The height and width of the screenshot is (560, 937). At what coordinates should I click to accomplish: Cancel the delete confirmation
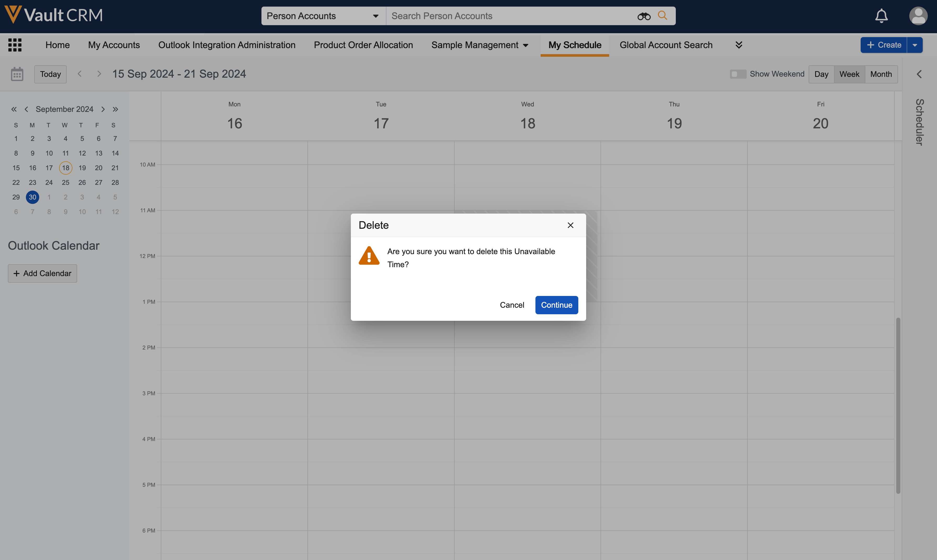(512, 305)
